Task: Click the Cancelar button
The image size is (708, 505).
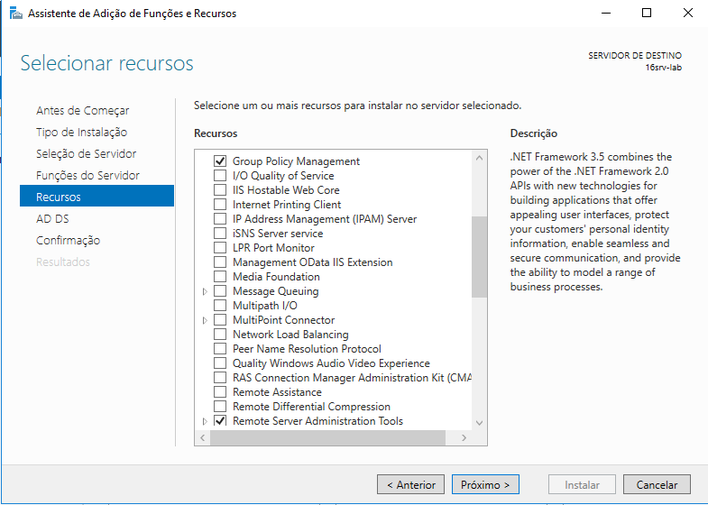Action: coord(657,485)
